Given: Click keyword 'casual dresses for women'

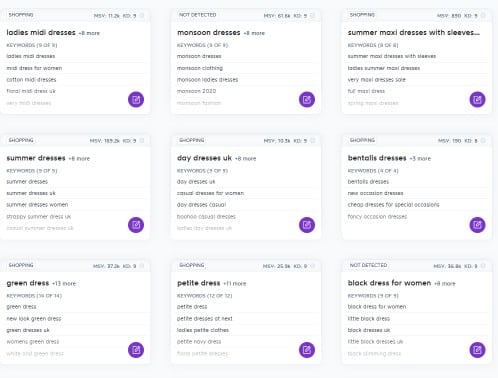Looking at the screenshot, I should 210,193.
